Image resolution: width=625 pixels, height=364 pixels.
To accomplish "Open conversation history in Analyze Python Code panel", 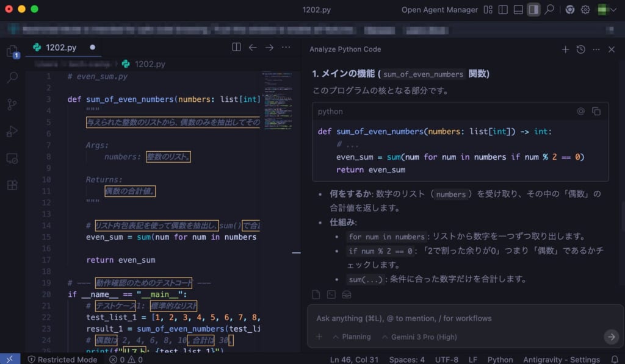I will coord(580,49).
